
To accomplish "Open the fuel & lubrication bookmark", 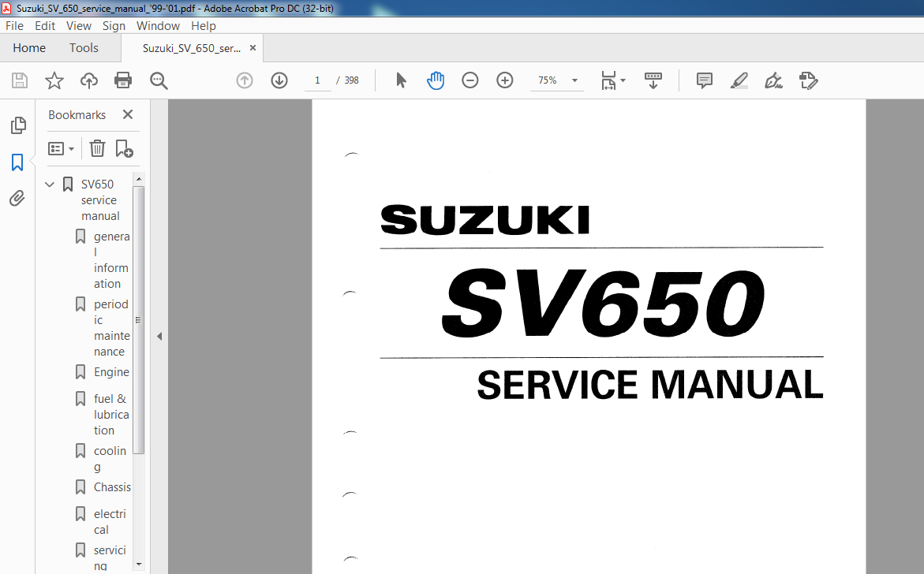I will click(x=111, y=415).
